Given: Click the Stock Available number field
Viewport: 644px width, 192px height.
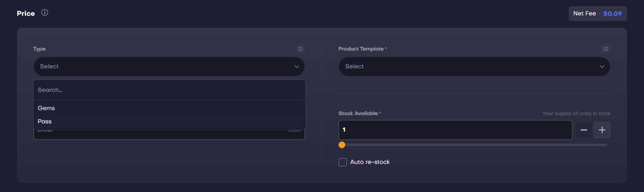Looking at the screenshot, I should pos(455,130).
